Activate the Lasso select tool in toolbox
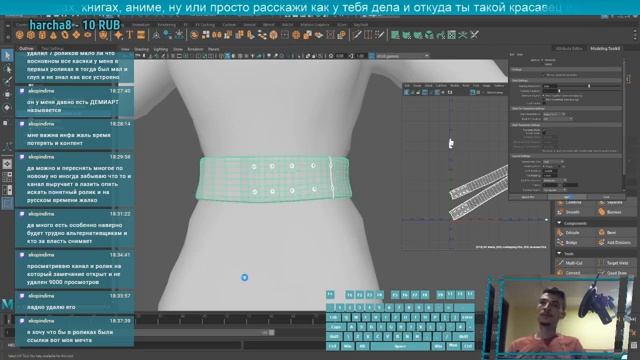640x360 pixels. [x=7, y=69]
